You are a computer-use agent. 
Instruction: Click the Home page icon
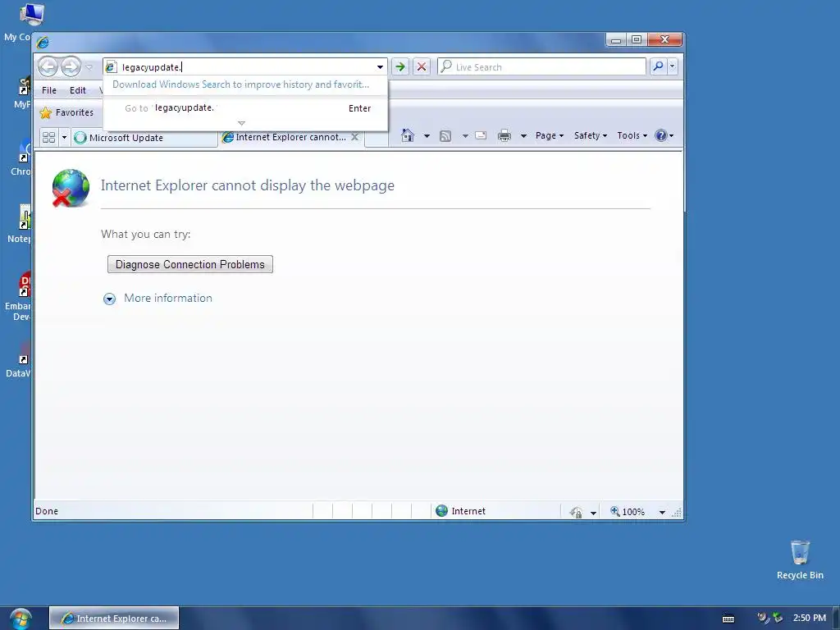tap(408, 135)
